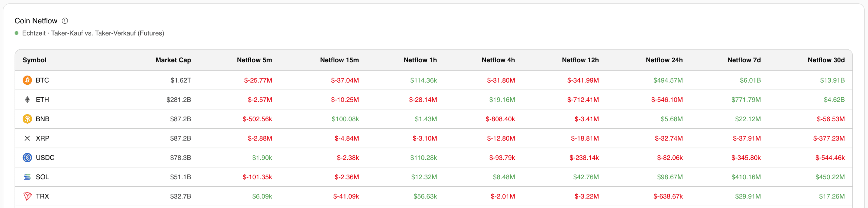The width and height of the screenshot is (868, 208).
Task: Sort by Netflow 30d column
Action: pos(826,60)
